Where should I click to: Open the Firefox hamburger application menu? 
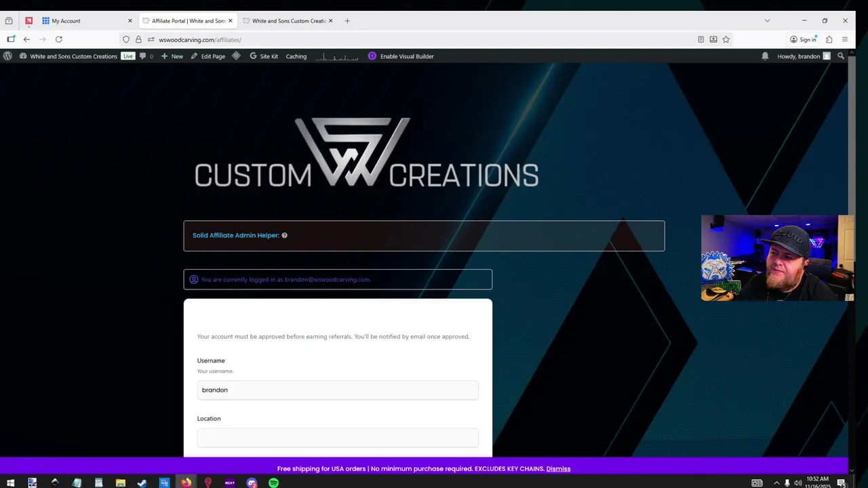click(x=845, y=39)
